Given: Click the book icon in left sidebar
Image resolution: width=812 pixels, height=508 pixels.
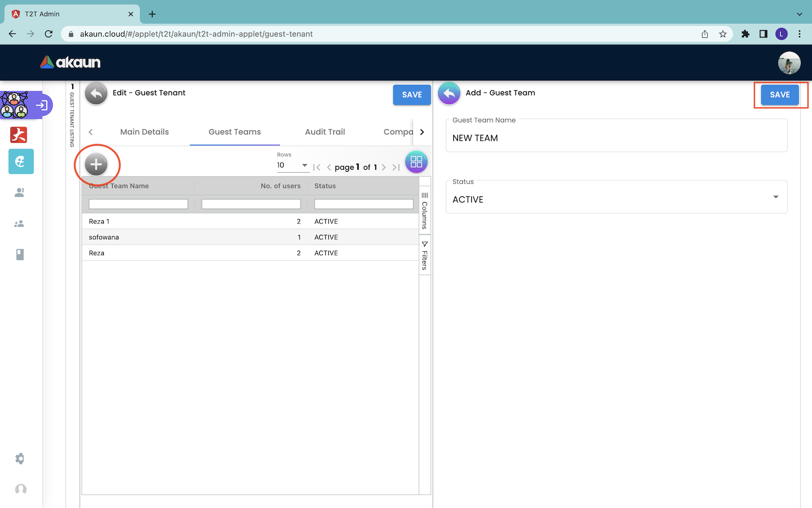Looking at the screenshot, I should (x=20, y=255).
